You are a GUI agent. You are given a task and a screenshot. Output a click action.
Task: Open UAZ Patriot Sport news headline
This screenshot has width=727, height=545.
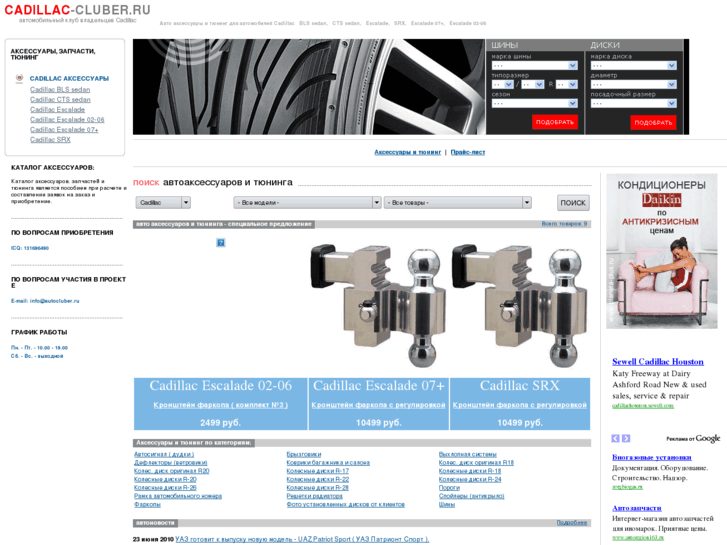pos(302,539)
